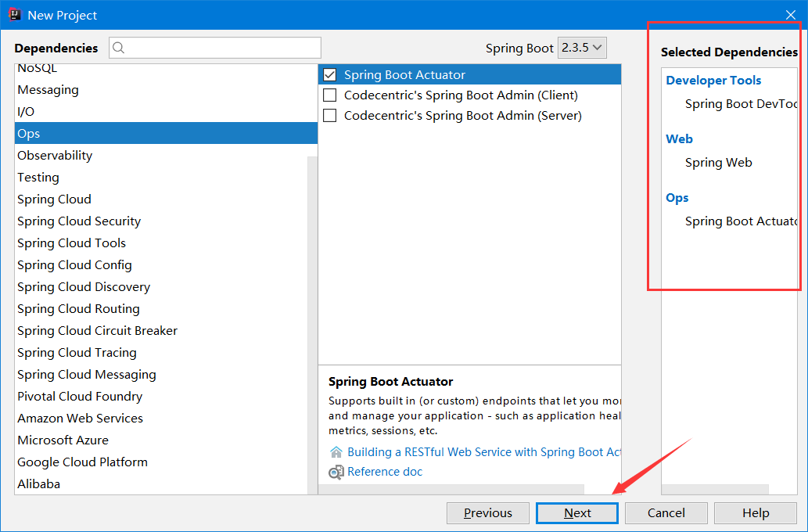Click the Reference doc icon
The image size is (808, 532).
tap(336, 472)
